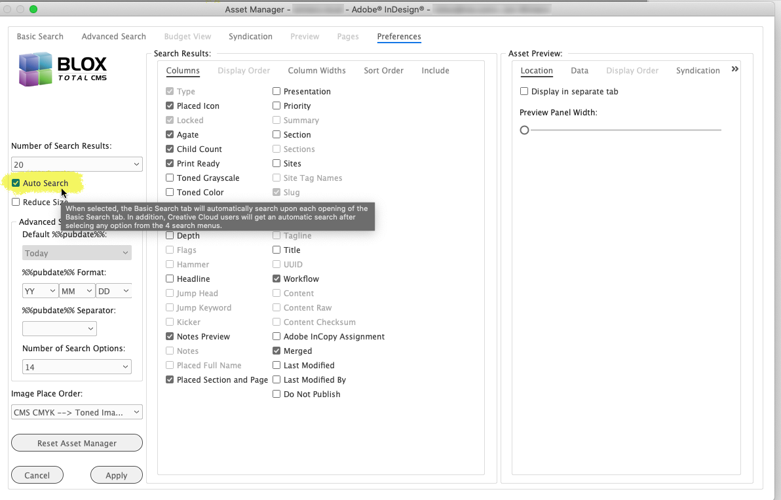Open Asset Preview Data tab
Viewport: 781px width, 500px height.
click(579, 71)
